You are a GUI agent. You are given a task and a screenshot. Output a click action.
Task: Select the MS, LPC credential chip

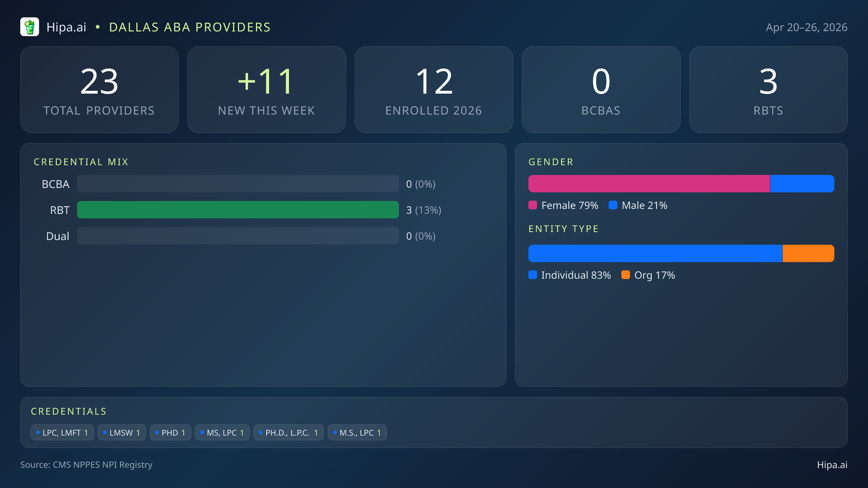click(x=222, y=433)
